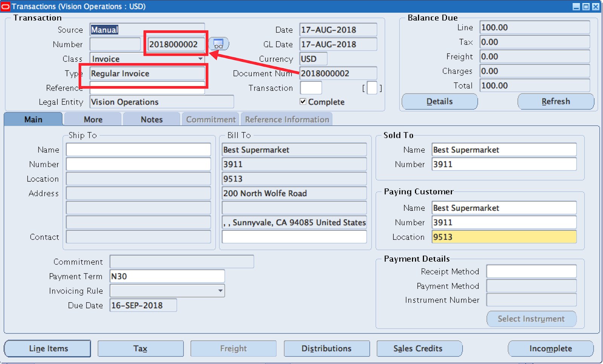
Task: Click the Details button under Balance Due
Action: 439,101
